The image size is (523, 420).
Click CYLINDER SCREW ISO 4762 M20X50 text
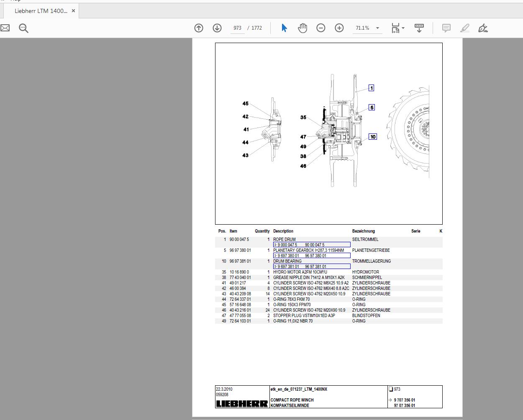click(x=310, y=294)
